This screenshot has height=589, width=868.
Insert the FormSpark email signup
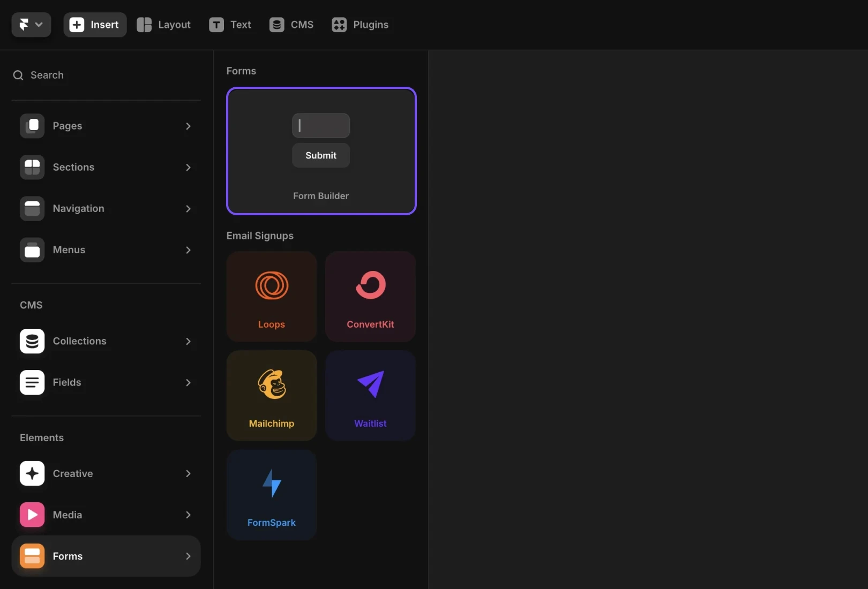[x=272, y=495]
